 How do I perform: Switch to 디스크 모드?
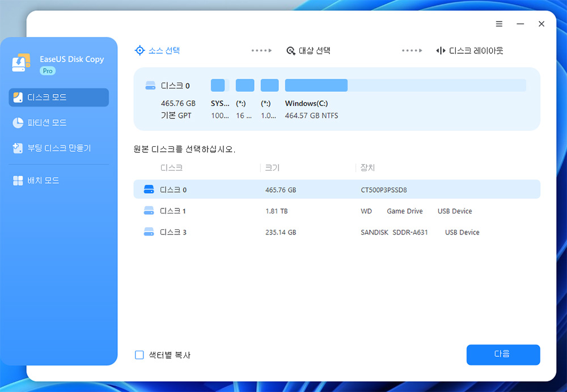(58, 97)
